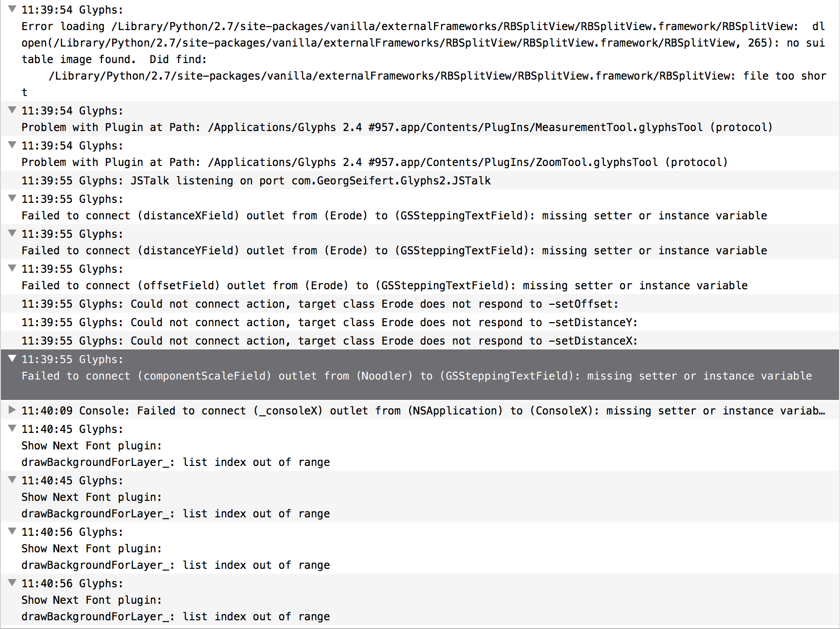840x629 pixels.
Task: Collapse the distanceYField outlet failure entry
Action: (x=13, y=233)
